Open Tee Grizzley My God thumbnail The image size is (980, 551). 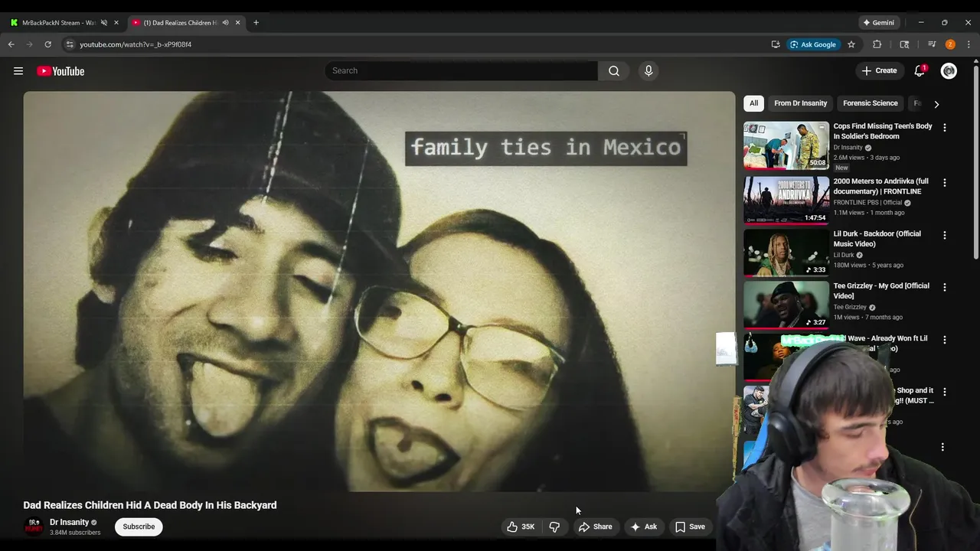pos(786,305)
